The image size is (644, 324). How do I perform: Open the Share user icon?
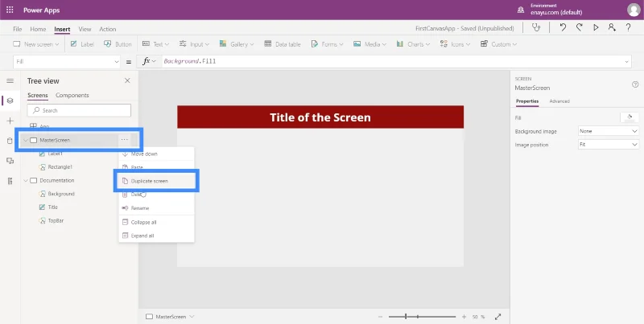coord(612,28)
